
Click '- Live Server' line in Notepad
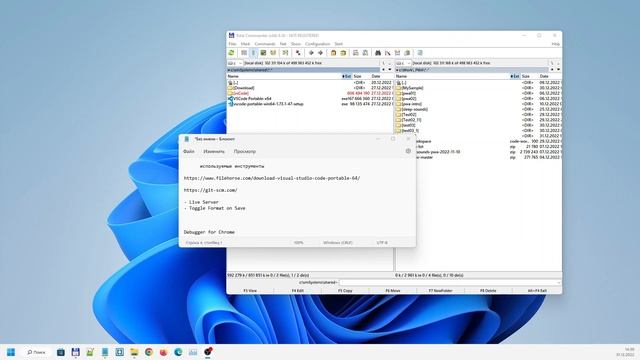coord(201,202)
